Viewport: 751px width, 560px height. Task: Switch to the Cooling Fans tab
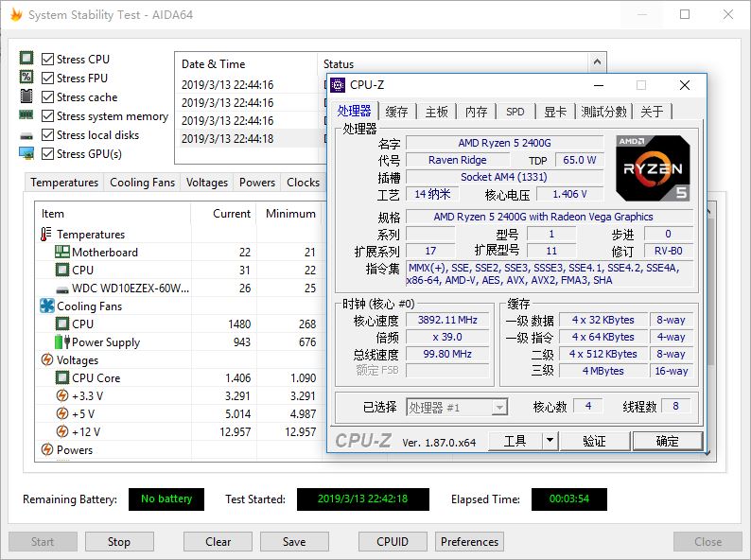tap(142, 183)
